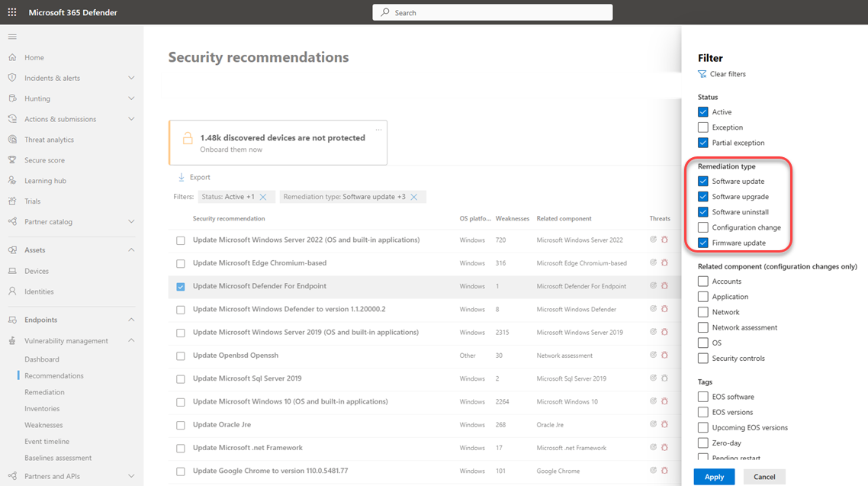Go to the Weaknesses page
The image size is (868, 486).
pos(43,425)
